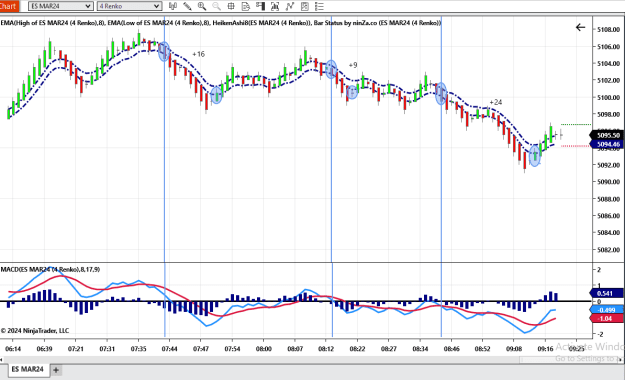625x380 pixels.
Task: Click the MACD(ES MAR24 (4 Renko),8,17,9) panel label
Action: (x=50, y=270)
